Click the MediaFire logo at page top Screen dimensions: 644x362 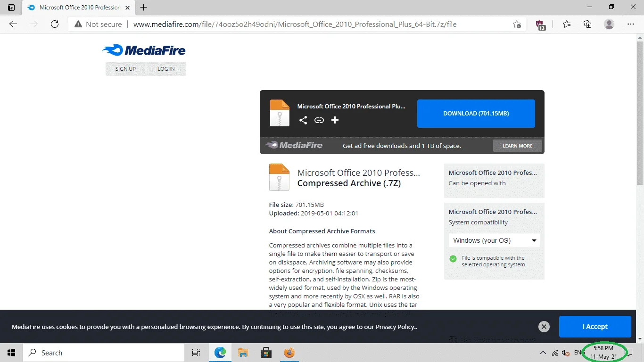[144, 50]
